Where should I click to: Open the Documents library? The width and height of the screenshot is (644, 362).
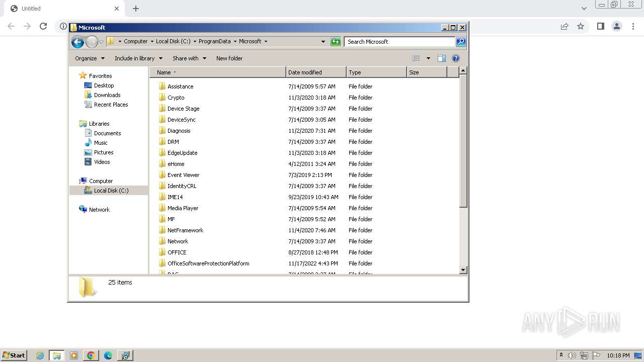(x=107, y=133)
